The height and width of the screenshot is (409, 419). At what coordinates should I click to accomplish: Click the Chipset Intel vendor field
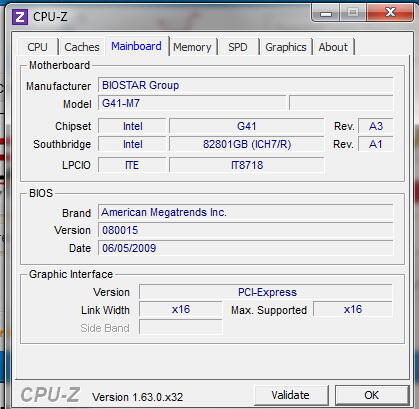(132, 126)
